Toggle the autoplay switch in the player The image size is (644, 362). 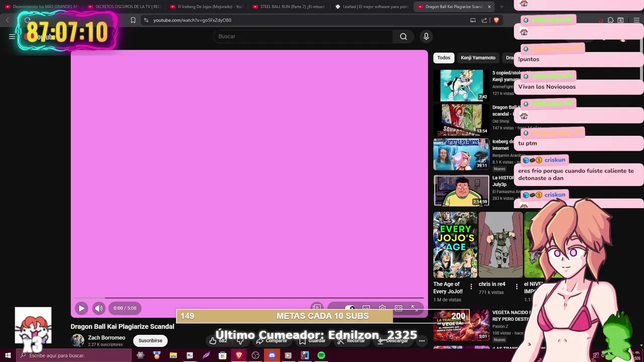(350, 308)
